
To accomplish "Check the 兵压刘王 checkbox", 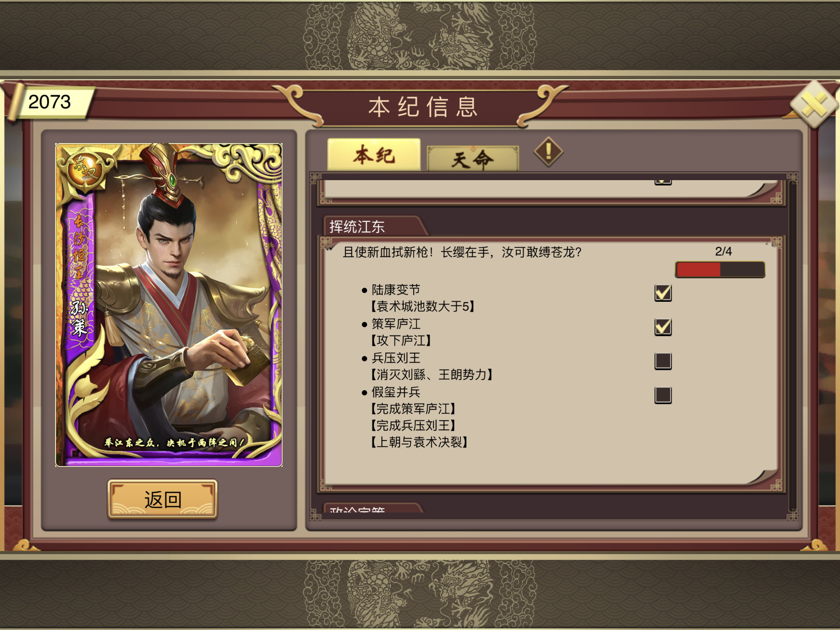I will 663,361.
